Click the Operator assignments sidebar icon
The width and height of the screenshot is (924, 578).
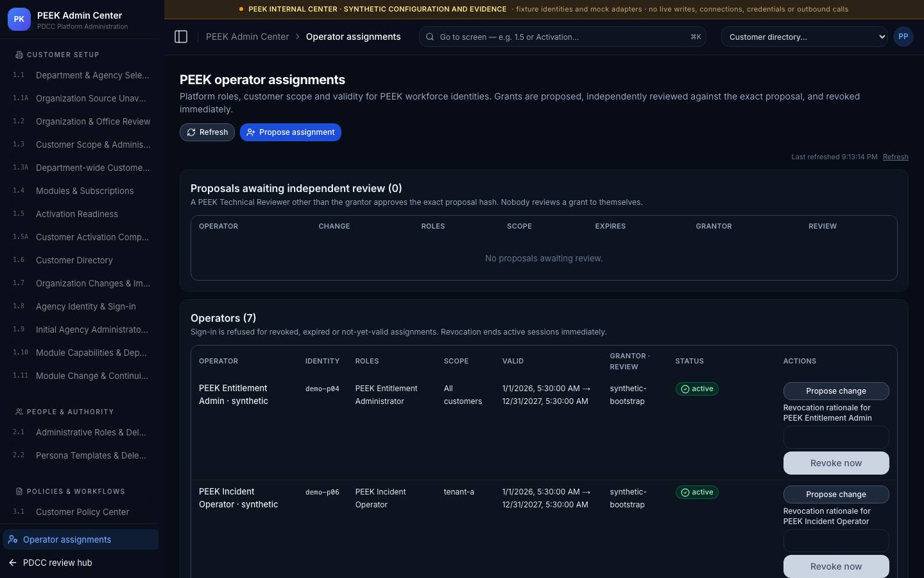13,539
